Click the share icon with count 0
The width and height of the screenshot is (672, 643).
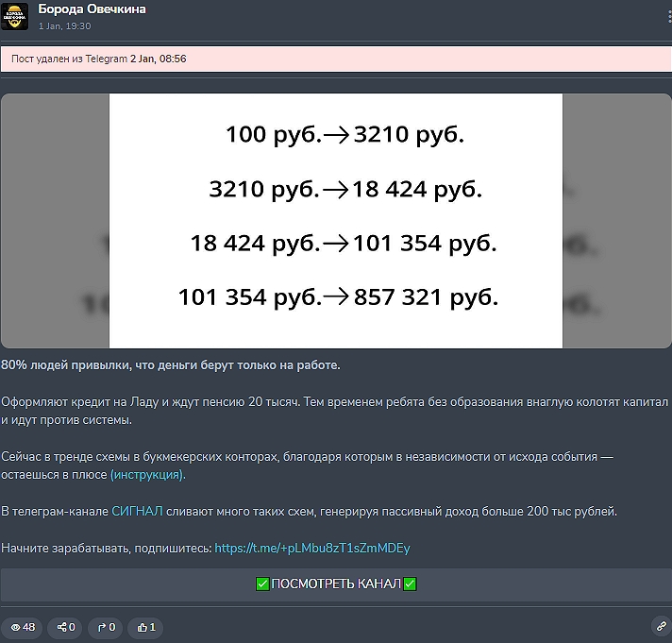[x=66, y=627]
